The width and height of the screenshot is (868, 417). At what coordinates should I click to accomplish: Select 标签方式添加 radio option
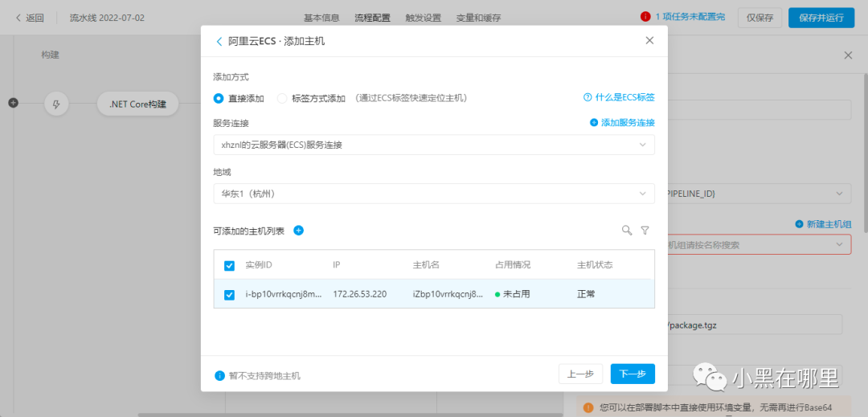[282, 99]
